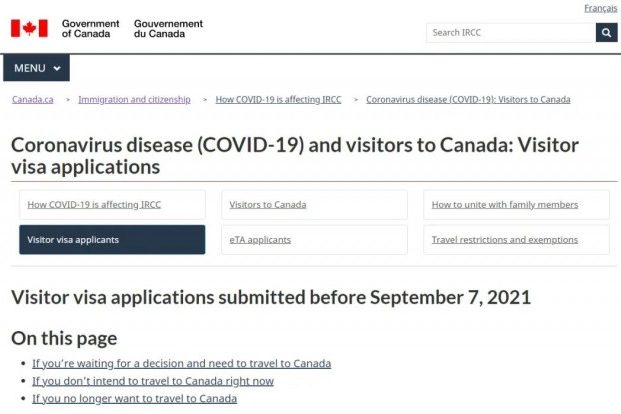
Task: Switch language to Français
Action: 600,8
